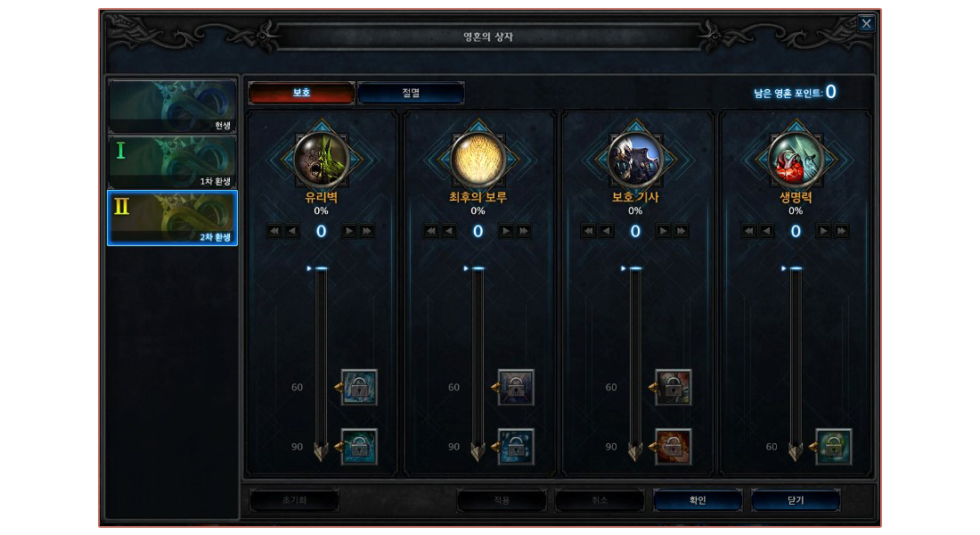Click the 닫기 button

[x=796, y=500]
